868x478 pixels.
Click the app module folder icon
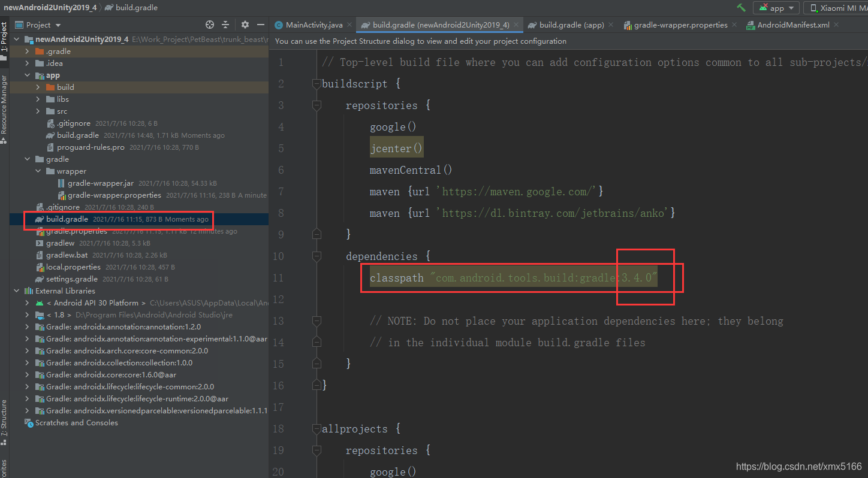coord(40,75)
